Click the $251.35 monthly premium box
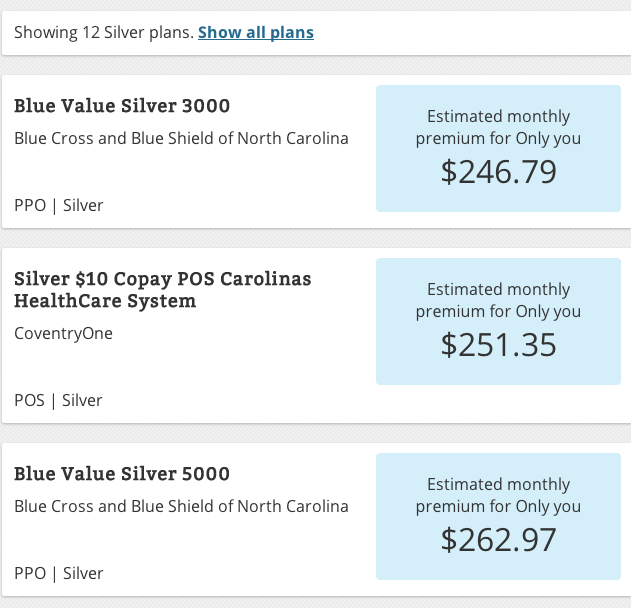 click(498, 321)
